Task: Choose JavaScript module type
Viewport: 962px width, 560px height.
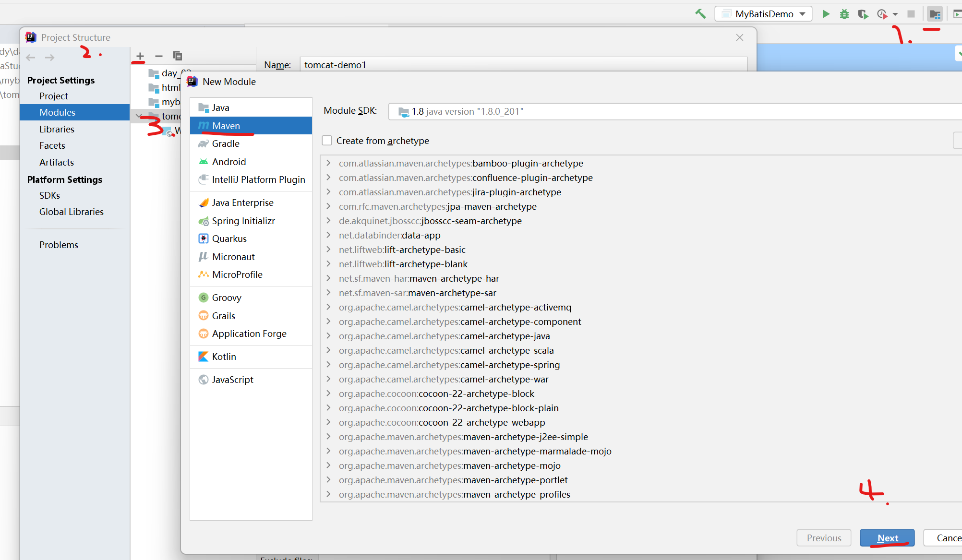Action: click(251, 380)
